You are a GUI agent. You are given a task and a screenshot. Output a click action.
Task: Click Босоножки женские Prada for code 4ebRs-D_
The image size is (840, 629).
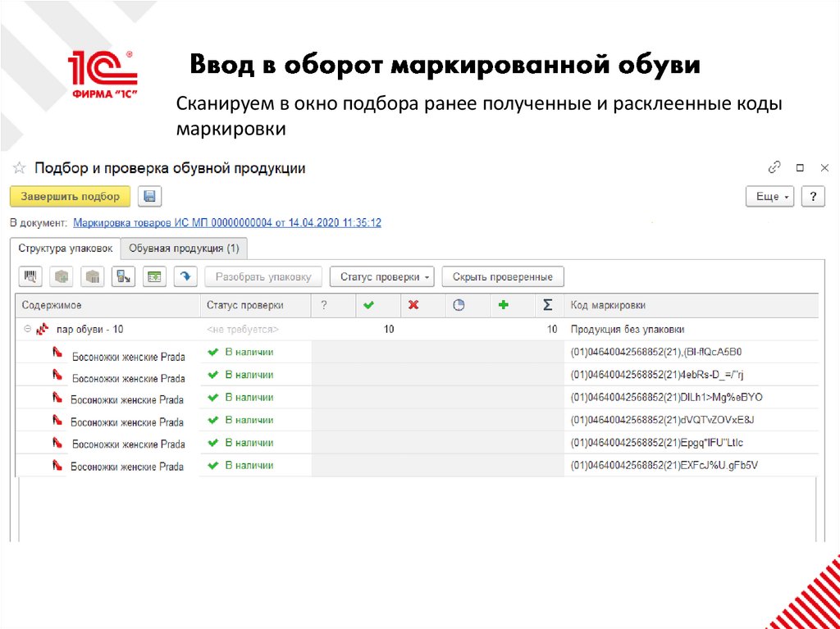[x=129, y=378]
